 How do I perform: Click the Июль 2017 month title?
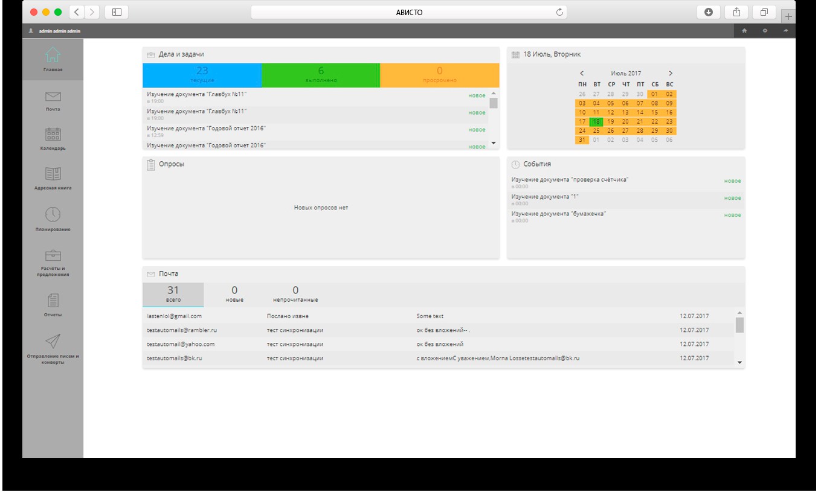point(626,73)
